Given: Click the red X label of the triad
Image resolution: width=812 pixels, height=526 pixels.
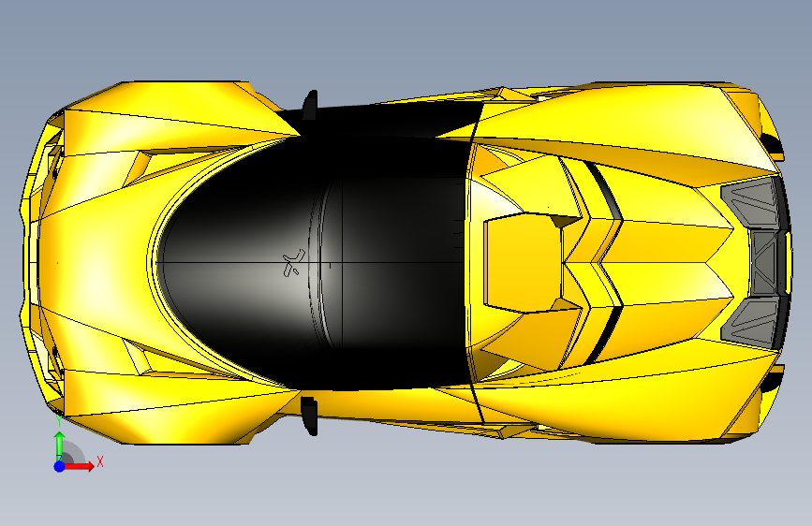Looking at the screenshot, I should point(100,461).
